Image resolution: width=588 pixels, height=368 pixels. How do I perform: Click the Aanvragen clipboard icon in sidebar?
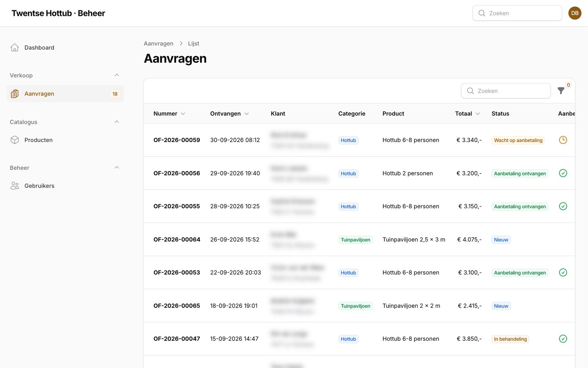(15, 94)
